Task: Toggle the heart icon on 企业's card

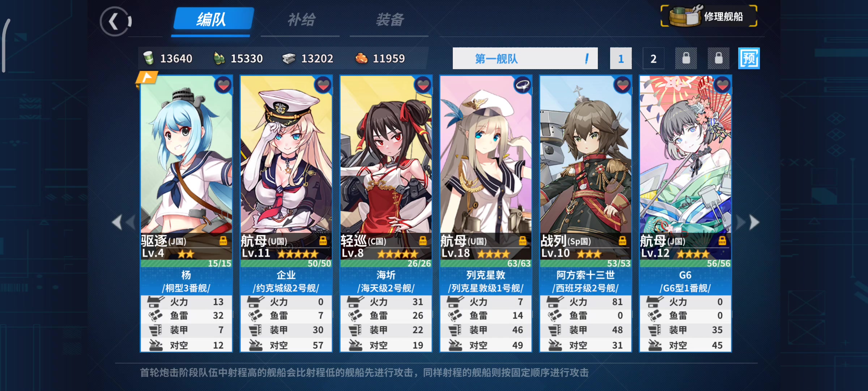Action: [323, 85]
